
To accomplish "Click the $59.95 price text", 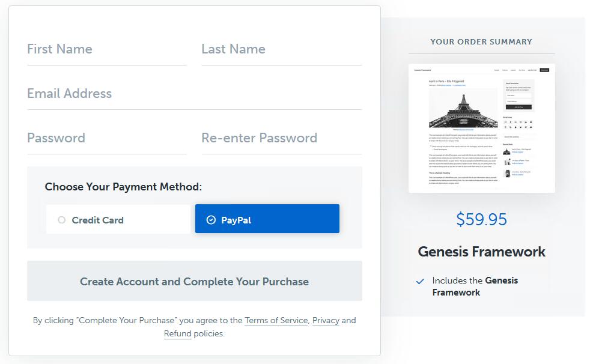I will click(481, 219).
